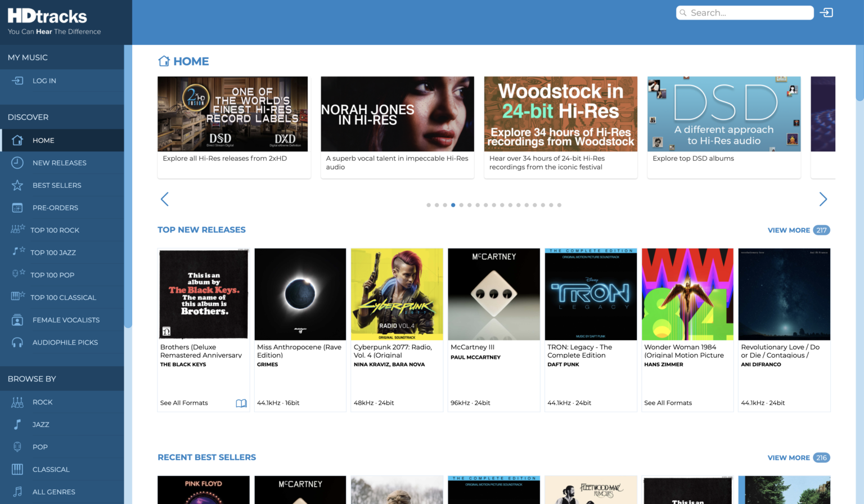Go back with the carousel left chevron
This screenshot has height=504, width=864.
[165, 199]
